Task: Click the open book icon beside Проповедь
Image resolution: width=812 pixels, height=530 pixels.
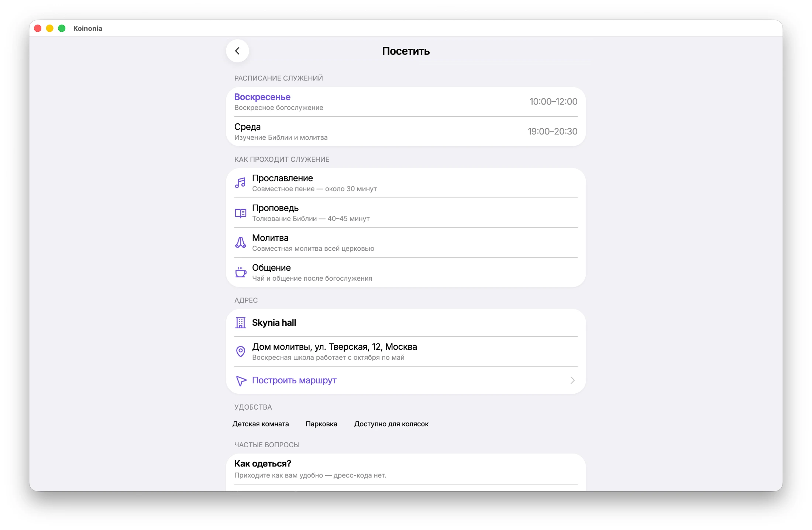Action: (x=241, y=213)
